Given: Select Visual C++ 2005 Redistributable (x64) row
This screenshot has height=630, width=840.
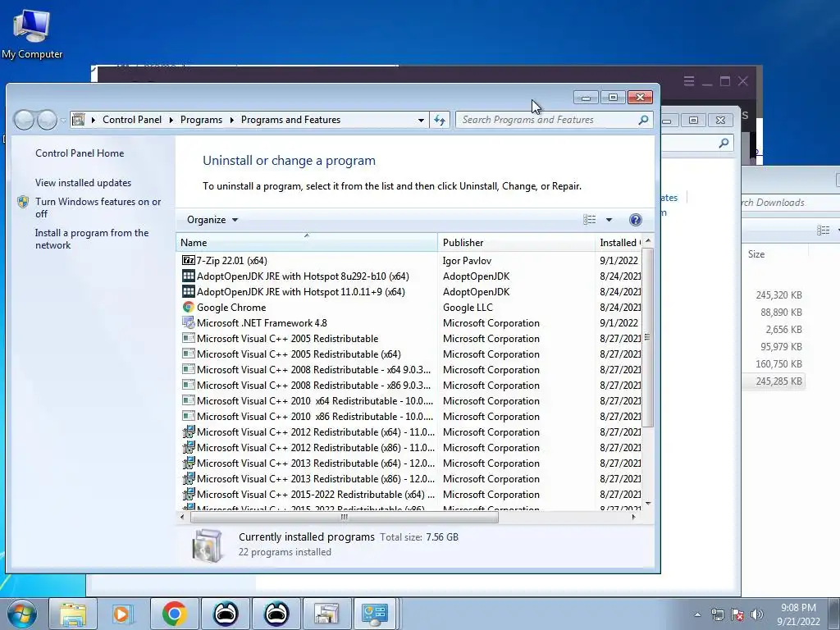Looking at the screenshot, I should click(409, 354).
